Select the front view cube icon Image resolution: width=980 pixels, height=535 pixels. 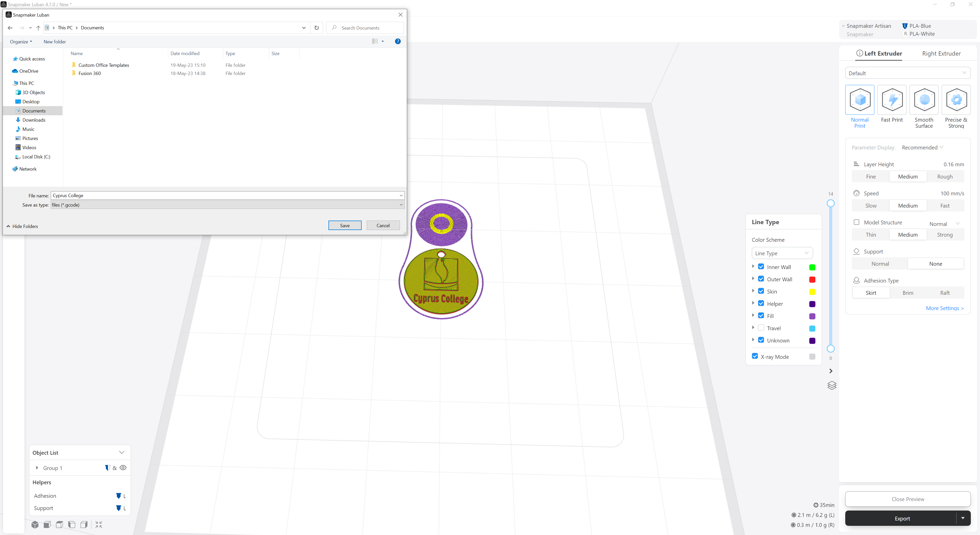tap(47, 525)
